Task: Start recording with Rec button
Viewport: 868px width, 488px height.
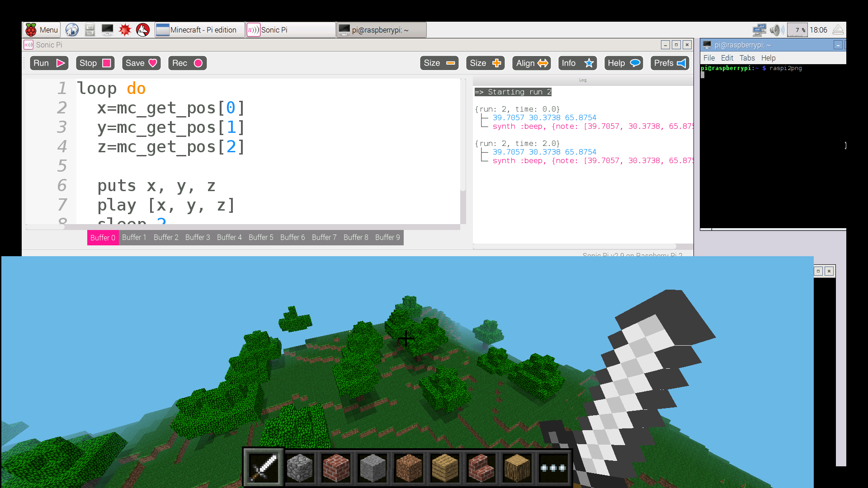Action: click(187, 63)
